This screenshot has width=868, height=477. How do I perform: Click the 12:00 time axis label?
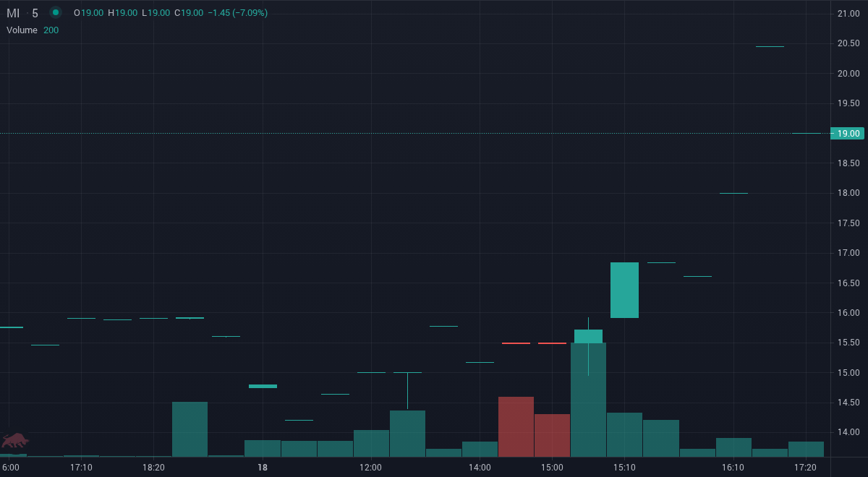371,468
